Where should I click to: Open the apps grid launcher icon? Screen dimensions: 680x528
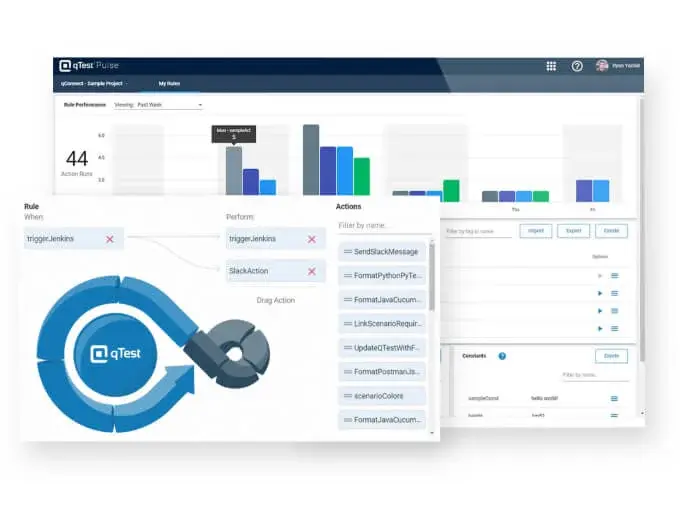[x=551, y=66]
